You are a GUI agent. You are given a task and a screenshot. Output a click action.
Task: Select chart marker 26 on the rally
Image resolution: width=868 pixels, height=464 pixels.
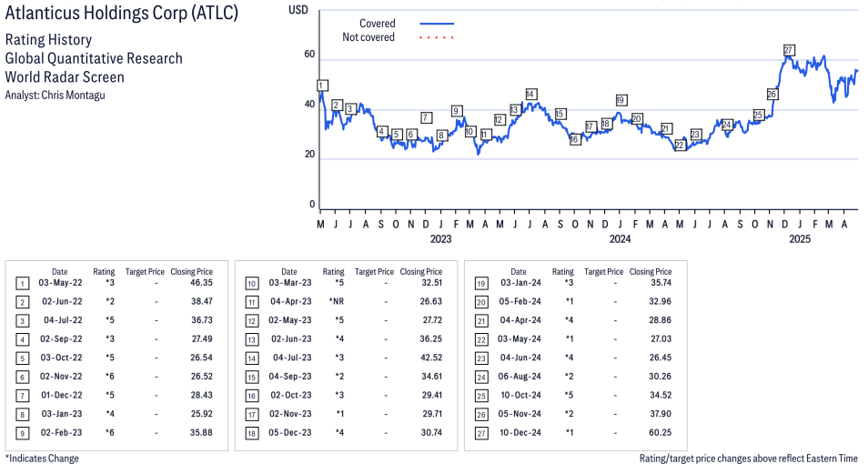pyautogui.click(x=772, y=94)
